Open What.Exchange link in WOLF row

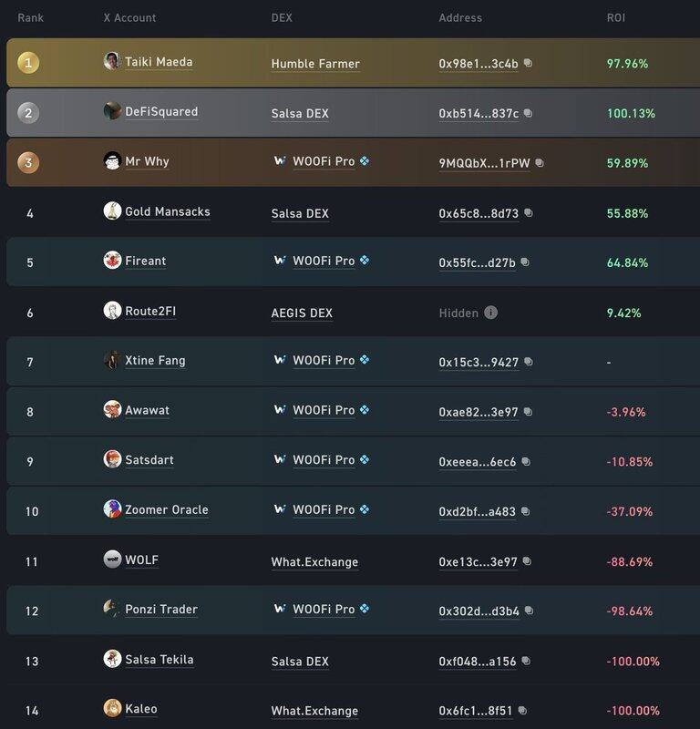pyautogui.click(x=314, y=561)
